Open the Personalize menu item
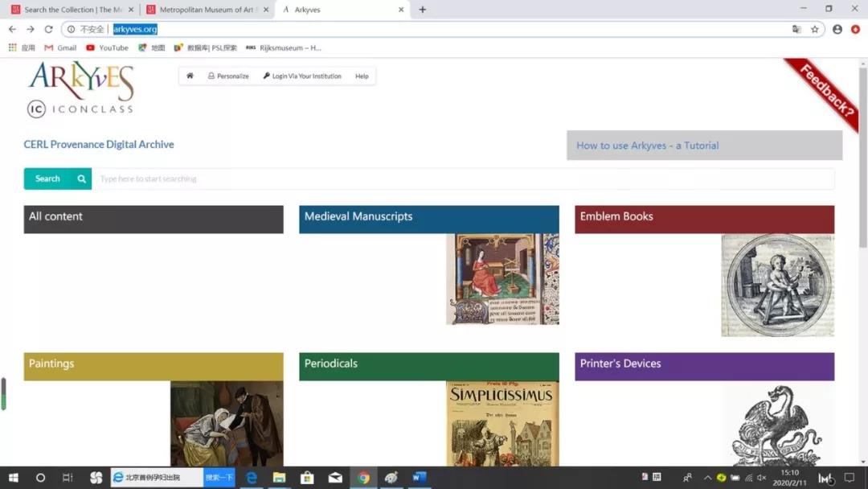868x489 pixels. coord(228,76)
